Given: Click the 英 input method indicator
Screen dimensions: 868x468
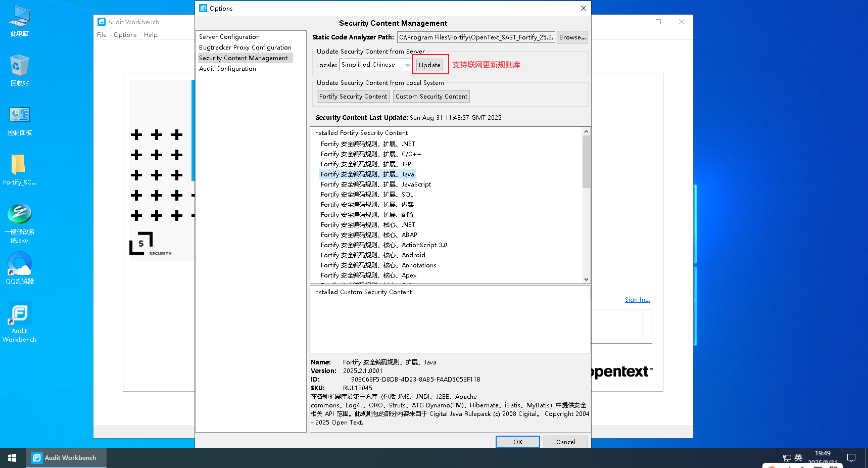Looking at the screenshot, I should [x=798, y=457].
